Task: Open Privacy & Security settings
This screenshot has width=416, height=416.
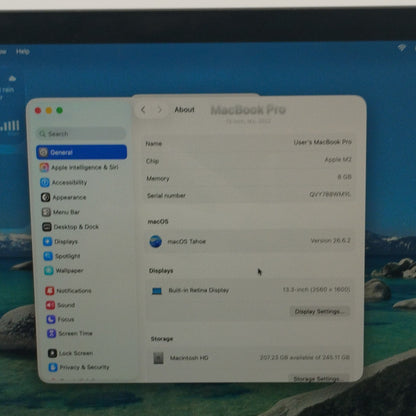Action: tap(79, 367)
